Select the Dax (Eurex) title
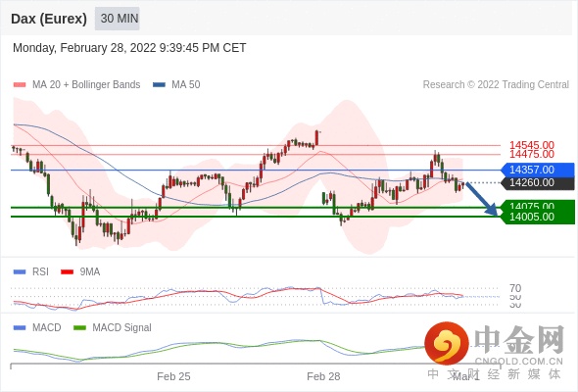Screen dimensions: 578x392 49,19
